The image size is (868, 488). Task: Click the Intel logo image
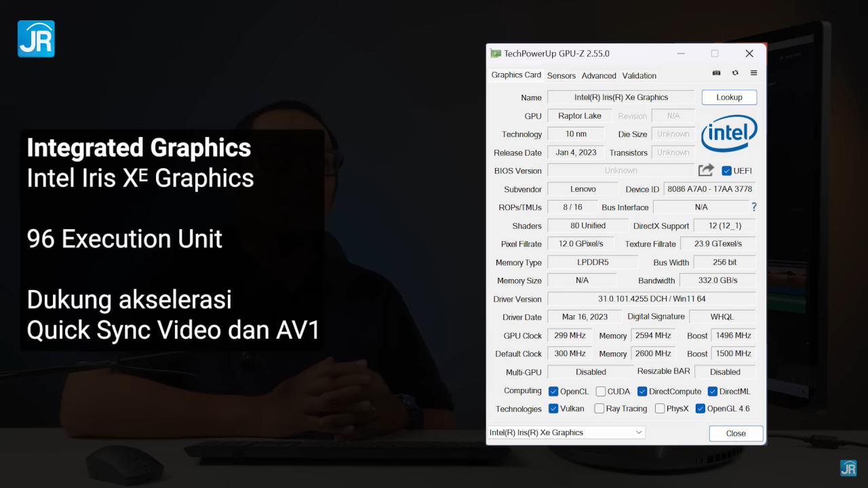[x=729, y=134]
